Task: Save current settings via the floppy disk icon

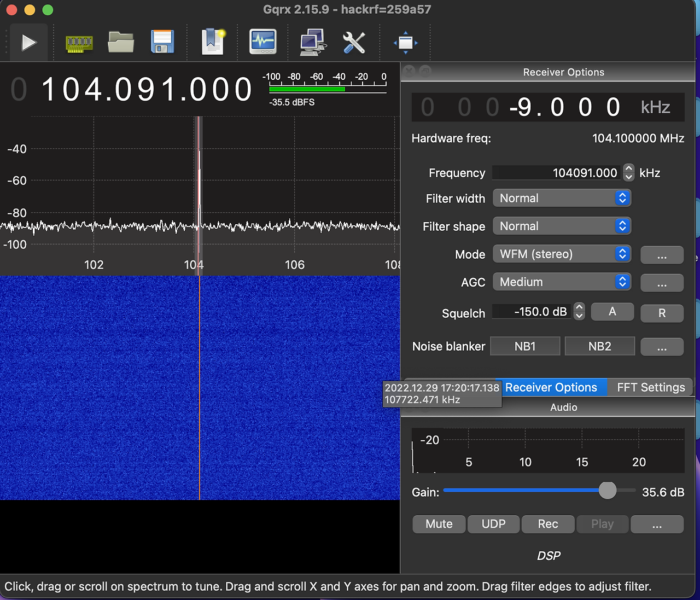Action: [x=162, y=42]
